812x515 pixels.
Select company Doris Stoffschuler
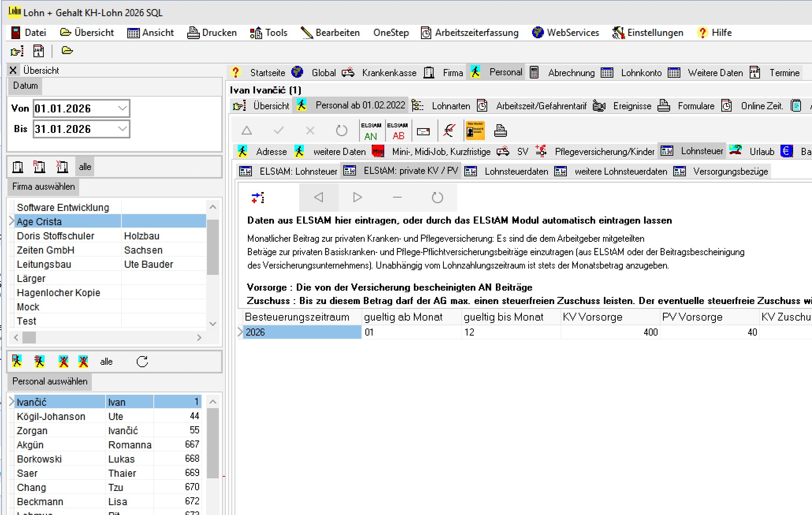(x=56, y=236)
